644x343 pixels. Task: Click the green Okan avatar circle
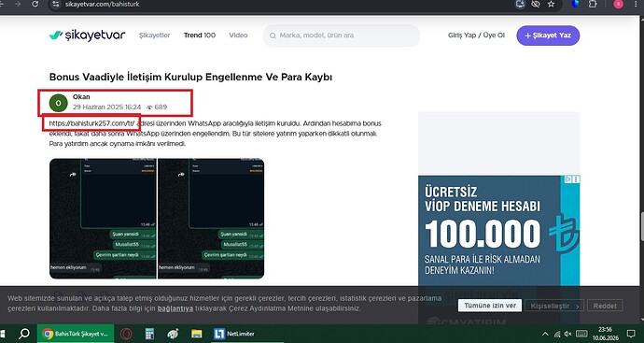[58, 103]
